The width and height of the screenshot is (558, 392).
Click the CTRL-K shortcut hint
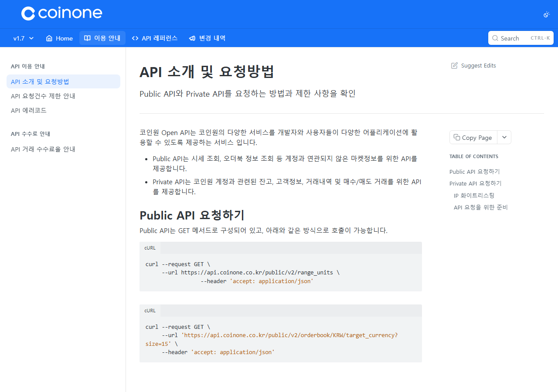[540, 38]
